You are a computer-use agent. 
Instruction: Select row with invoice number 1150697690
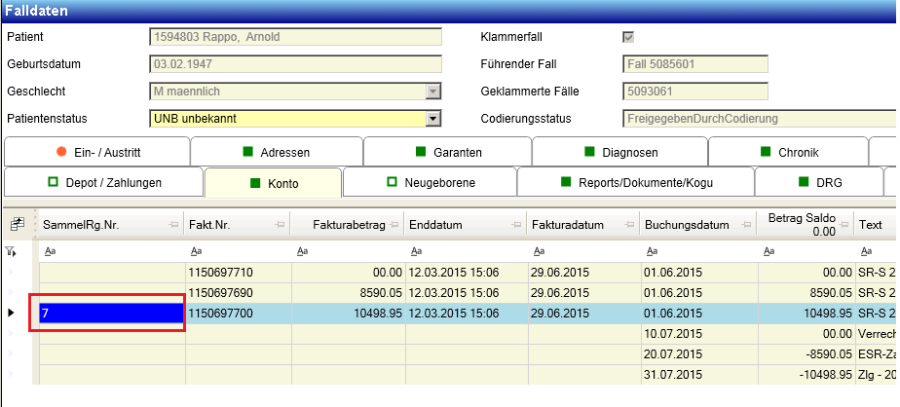(x=237, y=292)
